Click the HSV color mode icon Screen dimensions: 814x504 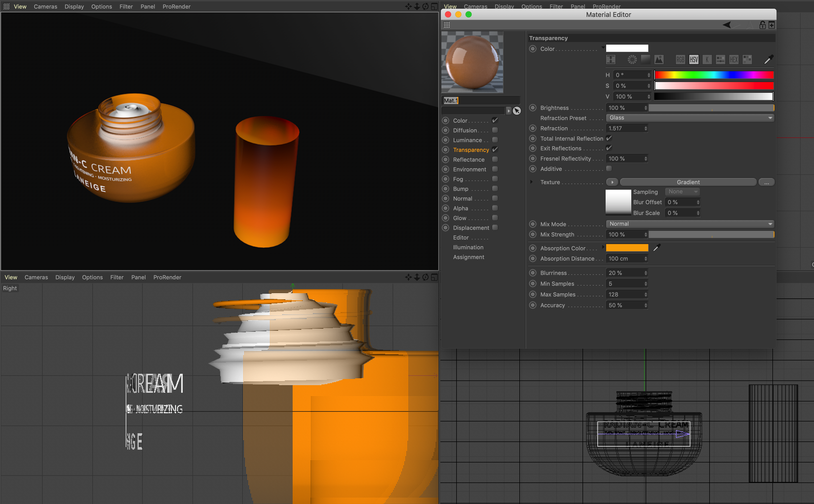pos(694,59)
